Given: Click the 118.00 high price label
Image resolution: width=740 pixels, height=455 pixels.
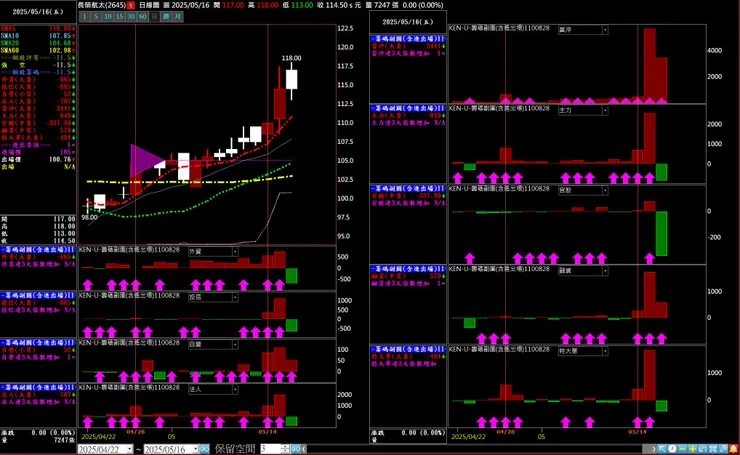Looking at the screenshot, I should (291, 58).
